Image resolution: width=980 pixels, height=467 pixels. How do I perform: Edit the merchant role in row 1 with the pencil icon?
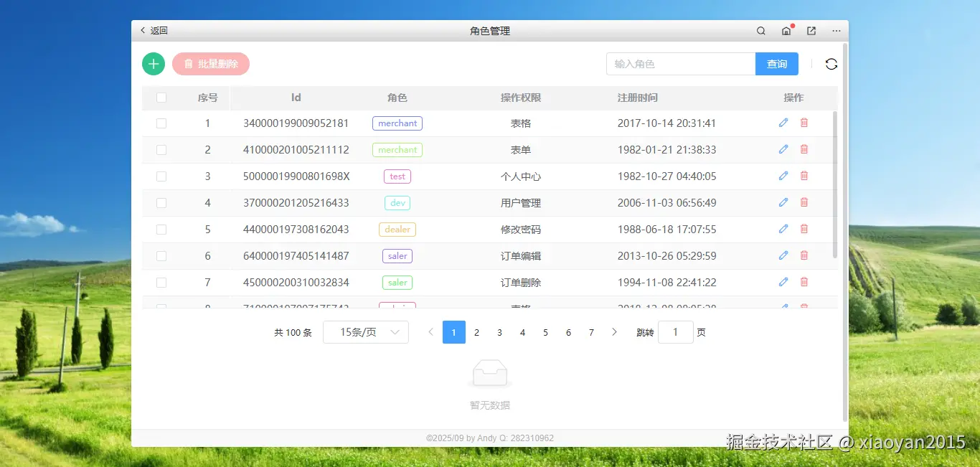783,123
